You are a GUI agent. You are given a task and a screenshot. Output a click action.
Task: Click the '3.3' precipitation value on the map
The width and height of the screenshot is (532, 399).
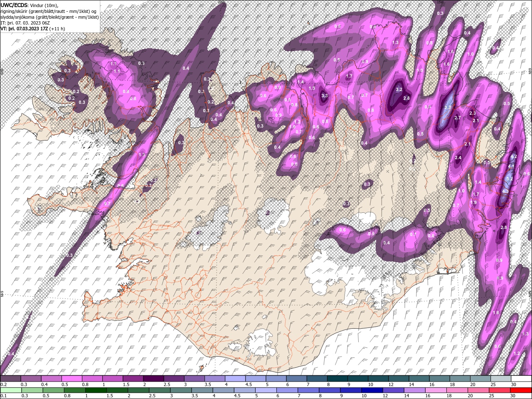tap(325, 96)
